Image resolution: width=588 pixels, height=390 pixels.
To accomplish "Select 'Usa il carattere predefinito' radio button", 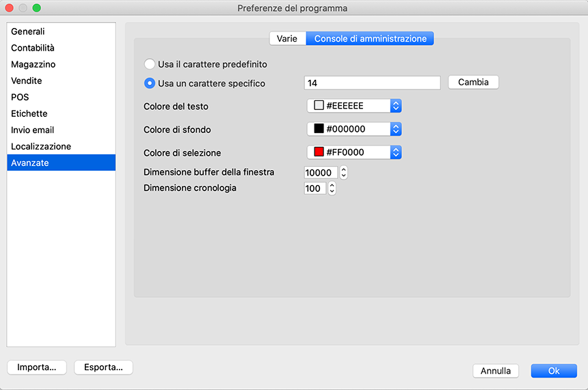I will 149,64.
